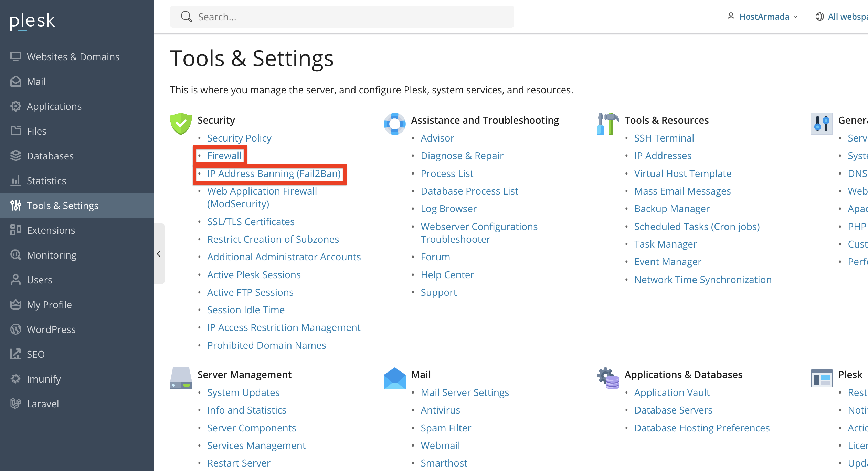Open Diagnose & Repair link

point(462,156)
